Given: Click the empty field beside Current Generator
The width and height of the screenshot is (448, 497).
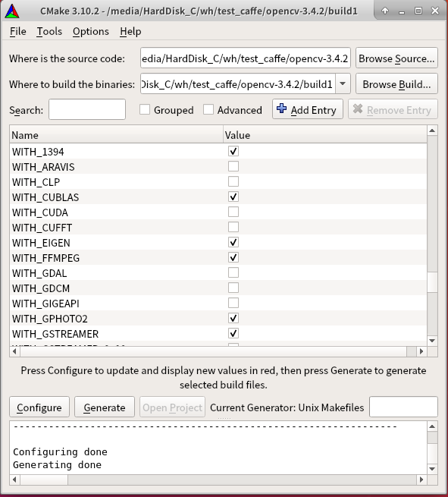Looking at the screenshot, I should 403,407.
